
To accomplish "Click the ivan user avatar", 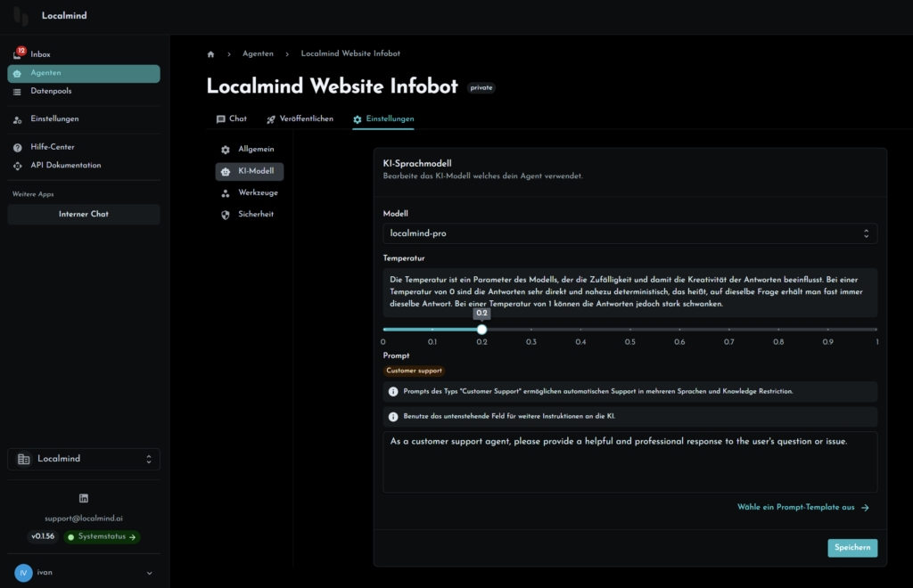I will [x=23, y=573].
